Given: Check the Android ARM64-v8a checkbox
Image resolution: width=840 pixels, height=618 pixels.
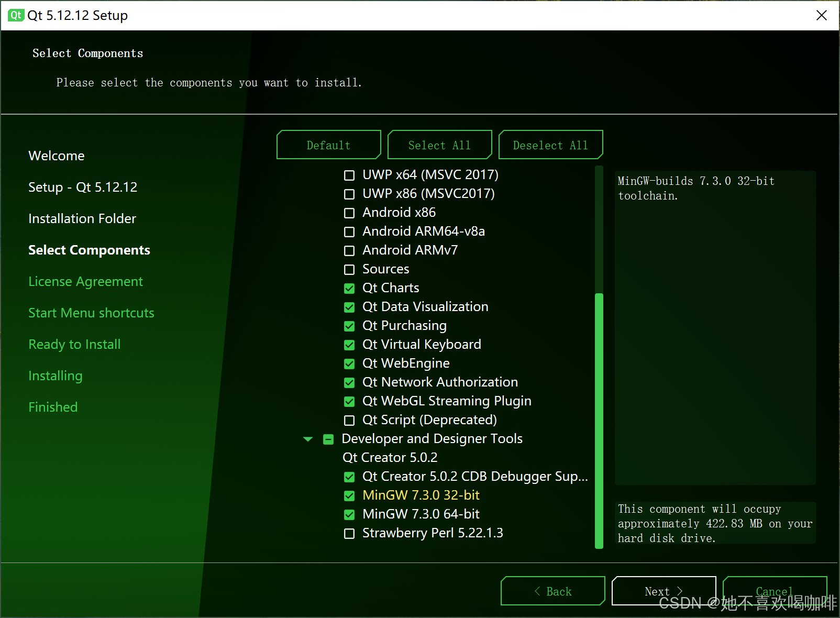Looking at the screenshot, I should [x=349, y=231].
